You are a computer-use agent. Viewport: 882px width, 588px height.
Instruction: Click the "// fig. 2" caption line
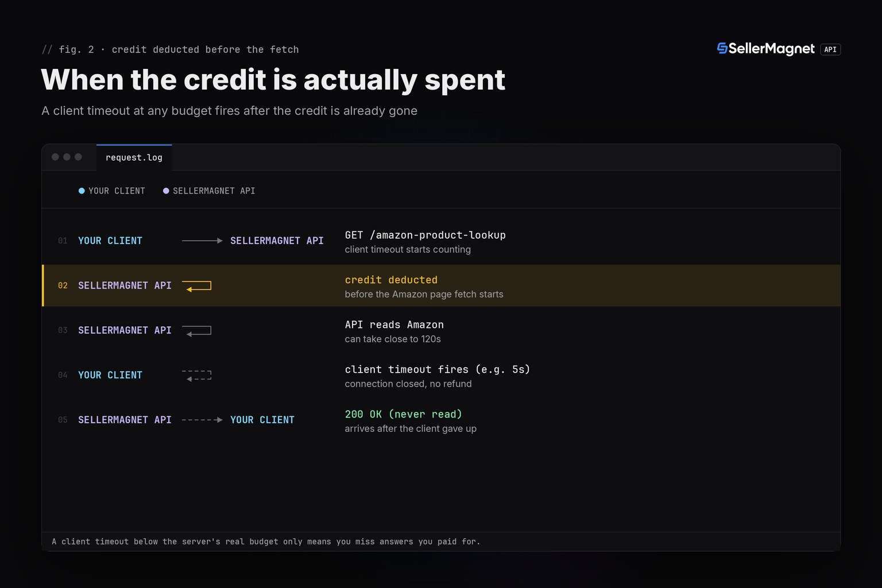[x=170, y=49]
